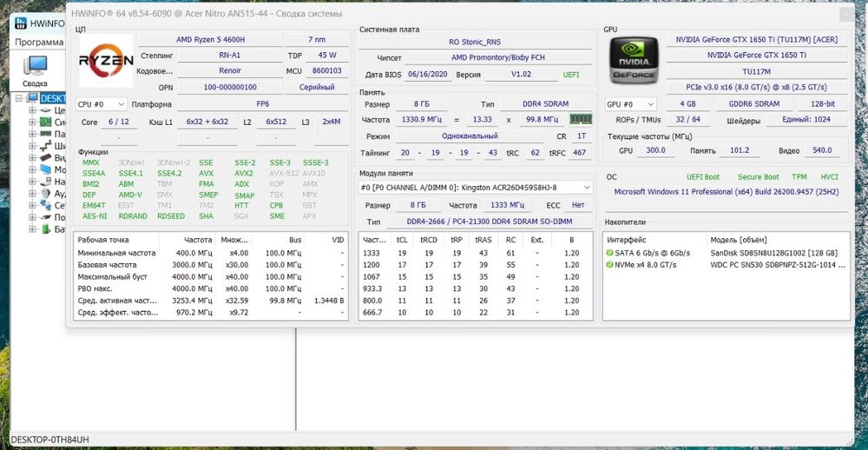
Task: Select the motherboard icon in tree (Си…)
Action: (x=46, y=122)
